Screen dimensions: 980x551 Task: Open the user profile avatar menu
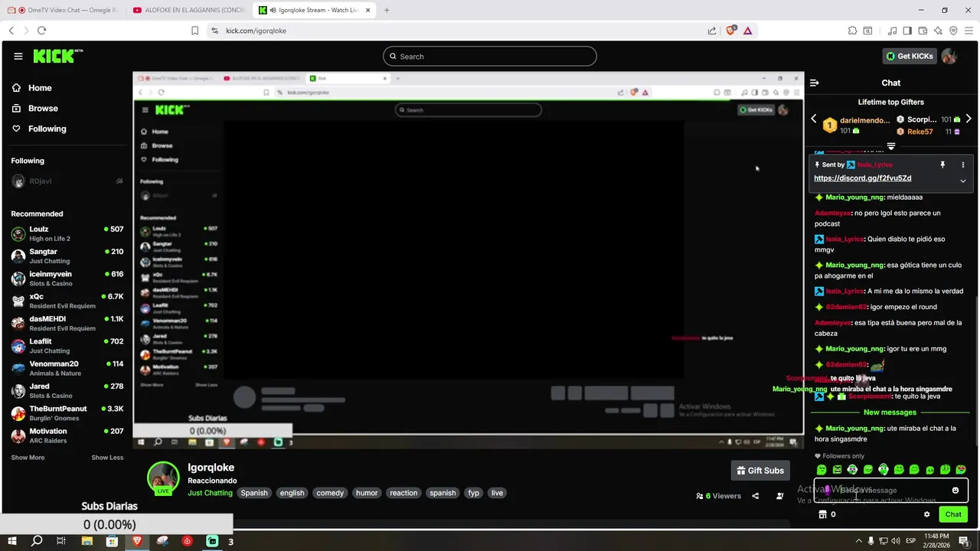[x=949, y=56]
